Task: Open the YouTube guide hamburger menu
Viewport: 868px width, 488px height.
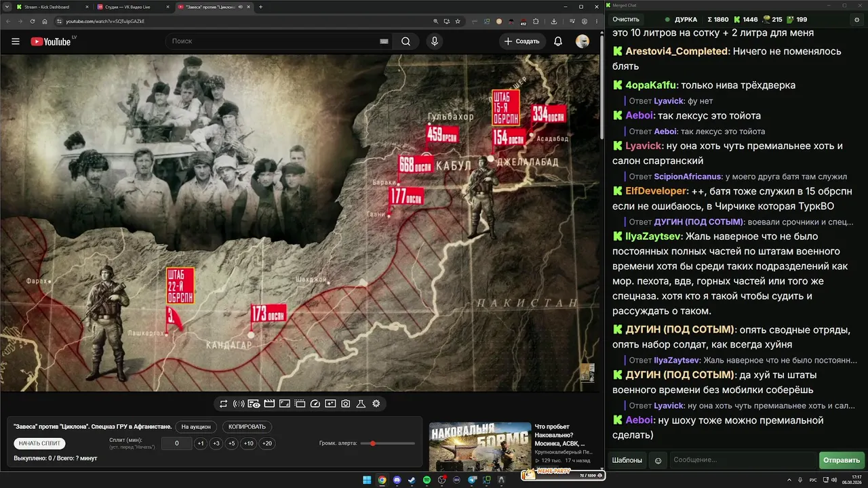Action: (16, 41)
